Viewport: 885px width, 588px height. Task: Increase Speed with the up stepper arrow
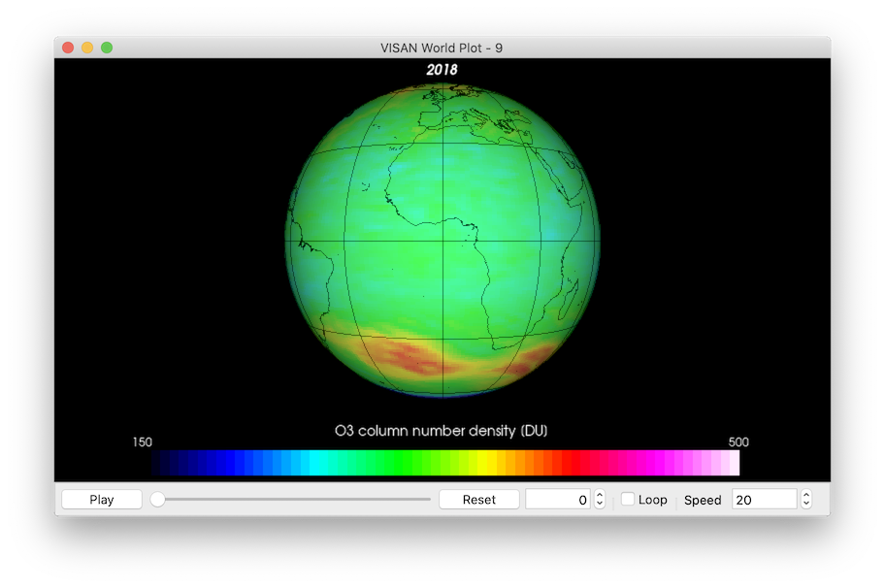(x=806, y=495)
